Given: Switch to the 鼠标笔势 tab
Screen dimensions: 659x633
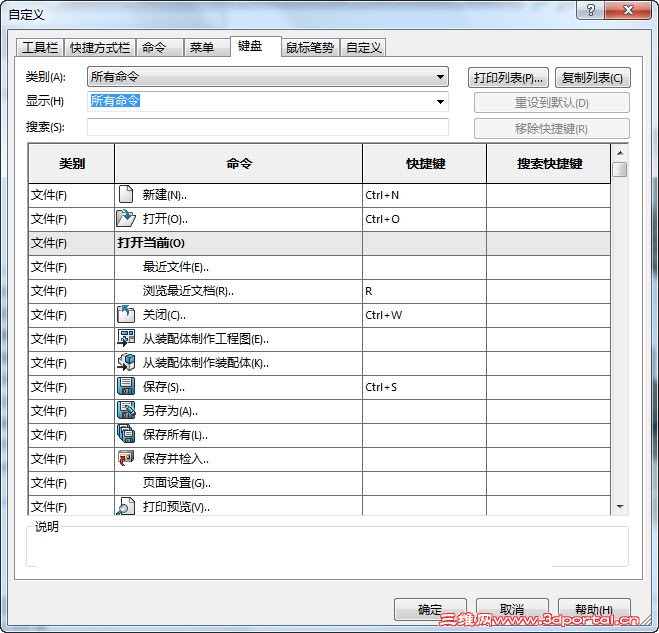Looking at the screenshot, I should 310,47.
